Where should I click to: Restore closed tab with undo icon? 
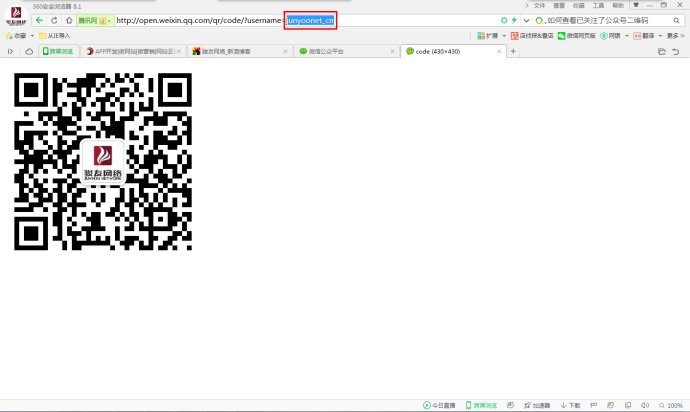[675, 52]
